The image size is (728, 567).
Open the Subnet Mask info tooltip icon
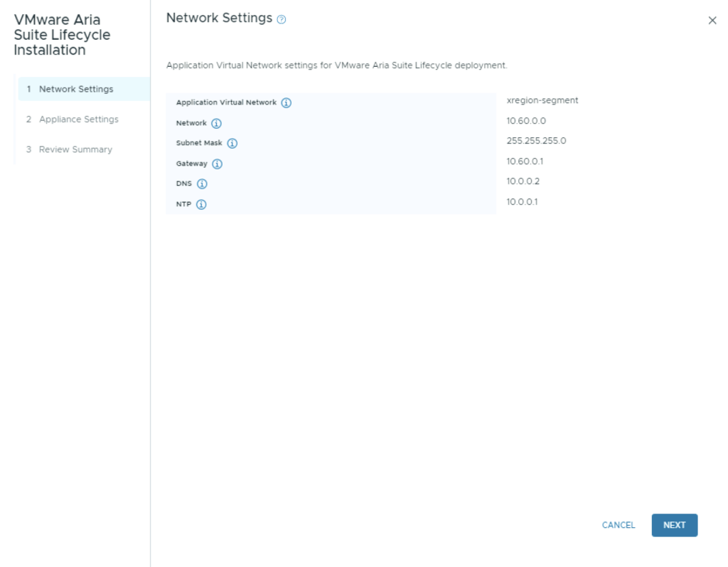[x=232, y=144]
